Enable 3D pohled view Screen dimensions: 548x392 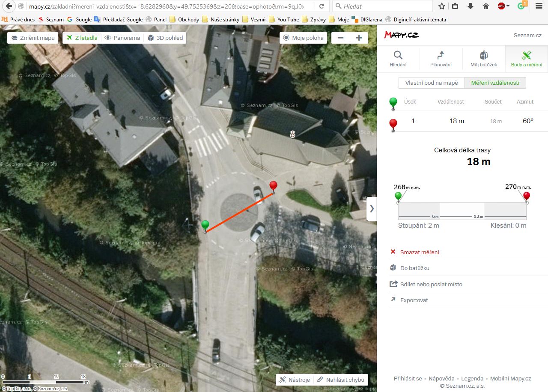coord(165,38)
